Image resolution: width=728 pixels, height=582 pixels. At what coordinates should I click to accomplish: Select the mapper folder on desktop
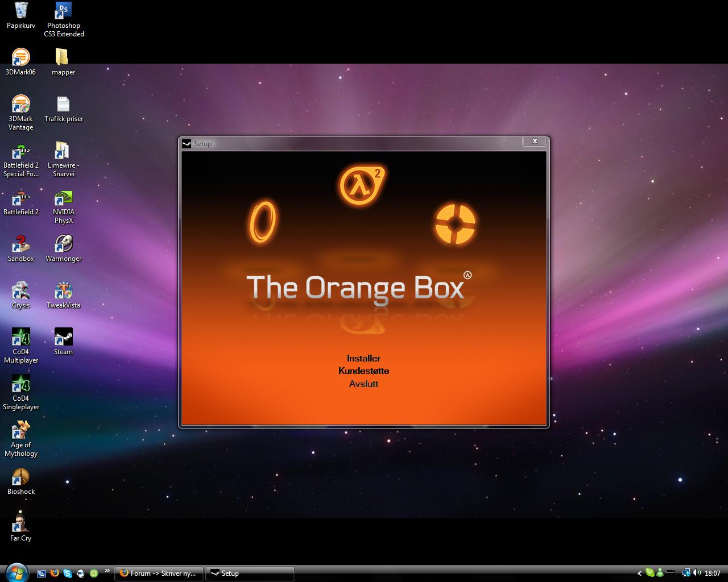pyautogui.click(x=63, y=62)
